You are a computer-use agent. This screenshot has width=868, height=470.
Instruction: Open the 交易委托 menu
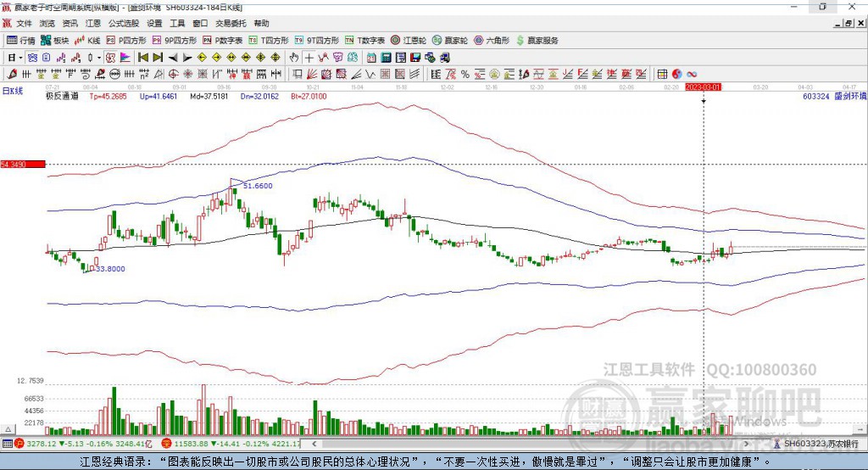(x=231, y=23)
